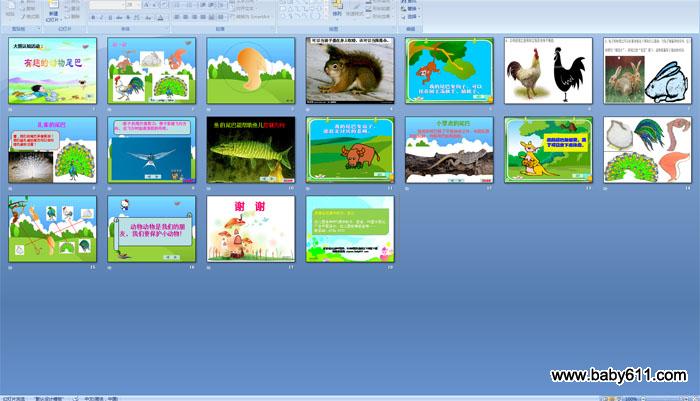
Task: Click the Arrange button in the drawing group
Action: [337, 9]
